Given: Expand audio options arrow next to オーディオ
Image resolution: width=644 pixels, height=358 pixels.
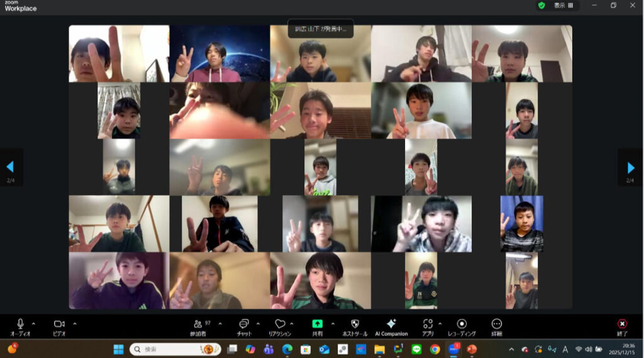Looking at the screenshot, I should (33, 323).
